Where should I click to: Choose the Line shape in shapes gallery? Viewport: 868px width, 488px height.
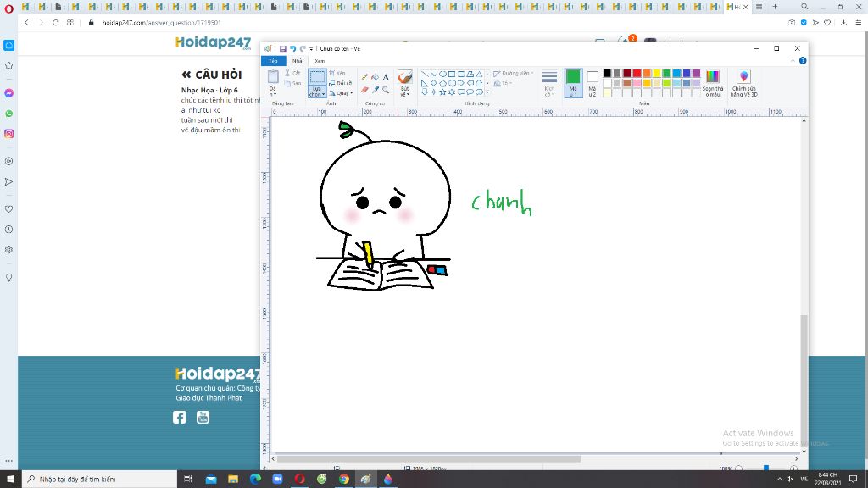[x=425, y=74]
